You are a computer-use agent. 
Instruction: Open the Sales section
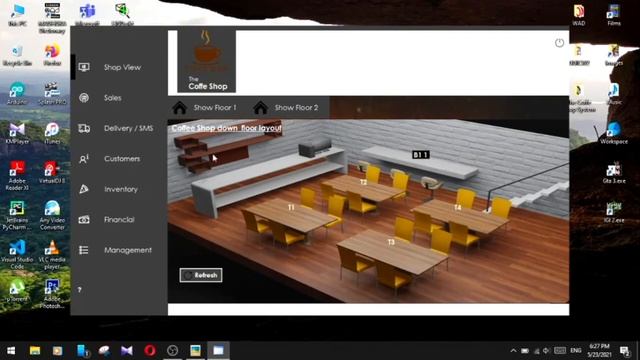pos(113,98)
